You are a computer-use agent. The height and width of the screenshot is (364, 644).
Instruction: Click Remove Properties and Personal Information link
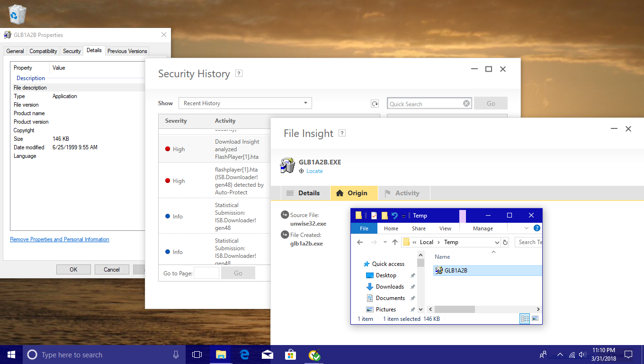pos(60,239)
